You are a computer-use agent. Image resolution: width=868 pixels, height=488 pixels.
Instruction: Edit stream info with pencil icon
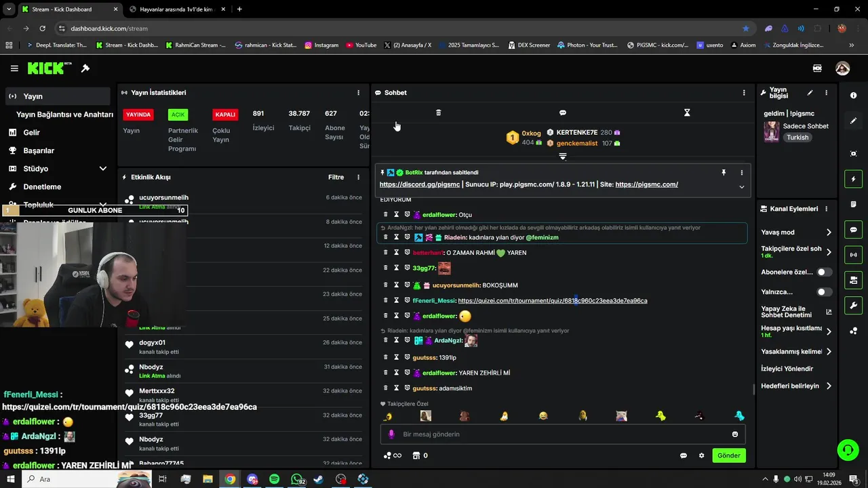(x=810, y=93)
